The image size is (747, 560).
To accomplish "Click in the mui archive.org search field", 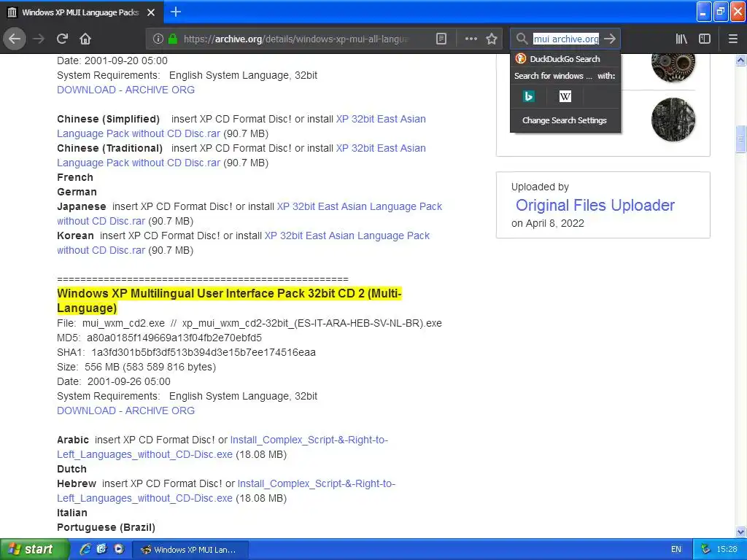I will pos(565,39).
